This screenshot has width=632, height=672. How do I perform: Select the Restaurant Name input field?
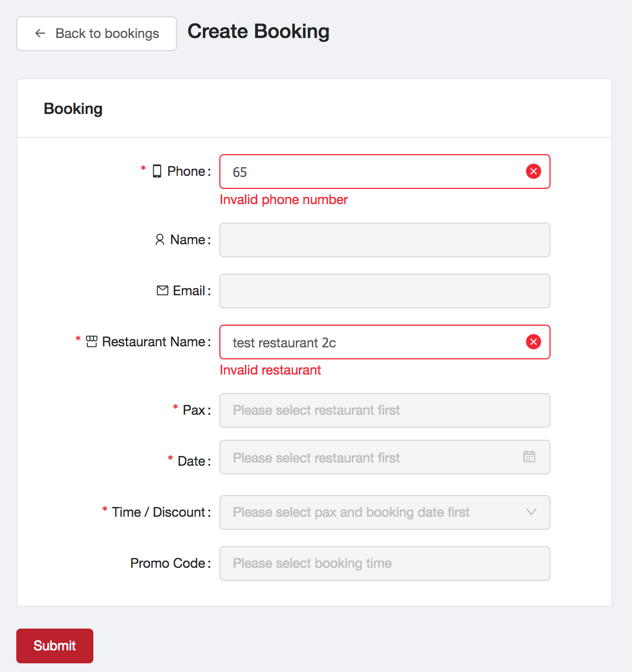point(385,342)
